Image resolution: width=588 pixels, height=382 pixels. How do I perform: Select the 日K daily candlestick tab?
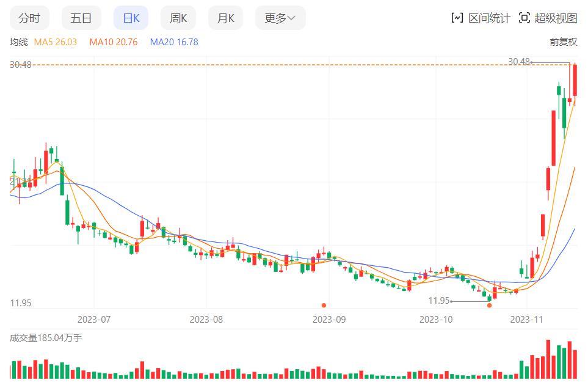tap(130, 18)
